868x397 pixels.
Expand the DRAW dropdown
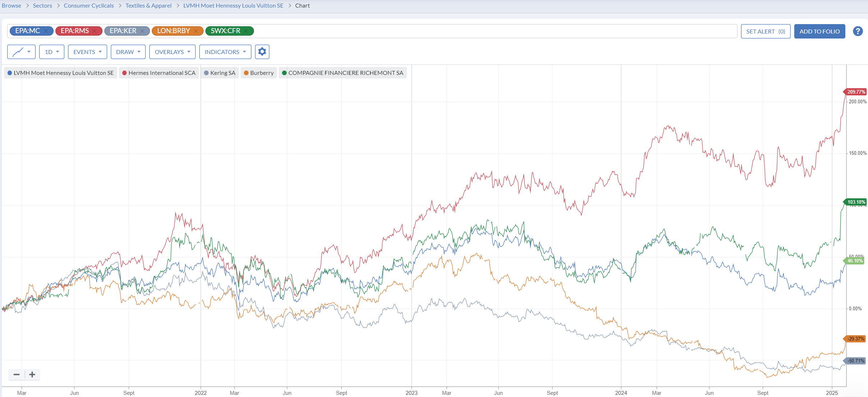point(128,52)
